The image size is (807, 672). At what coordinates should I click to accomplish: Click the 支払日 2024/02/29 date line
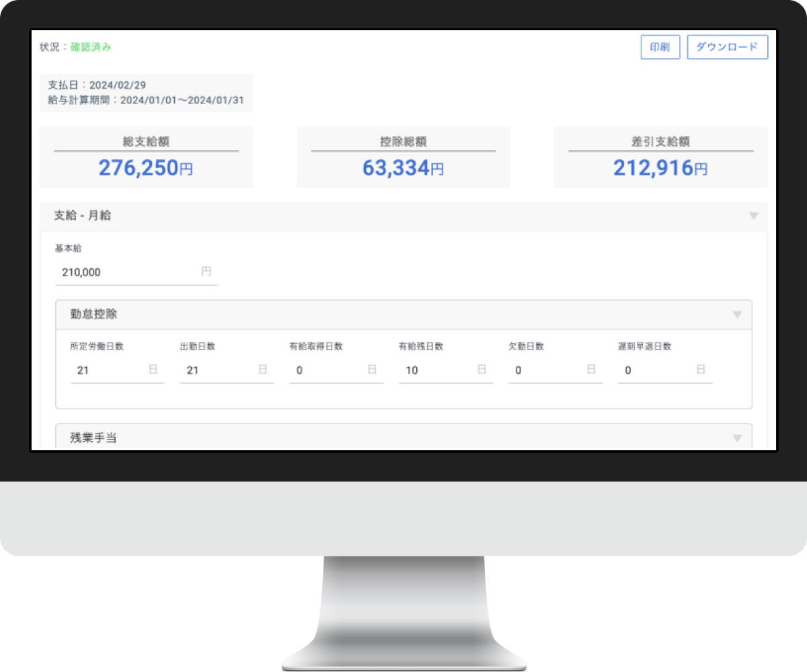pos(97,85)
